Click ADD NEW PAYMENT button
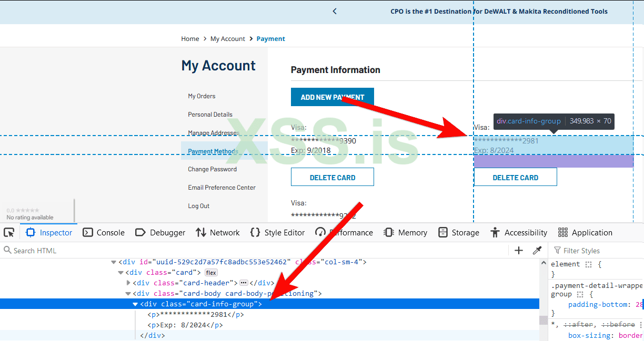The width and height of the screenshot is (644, 341). coord(333,97)
